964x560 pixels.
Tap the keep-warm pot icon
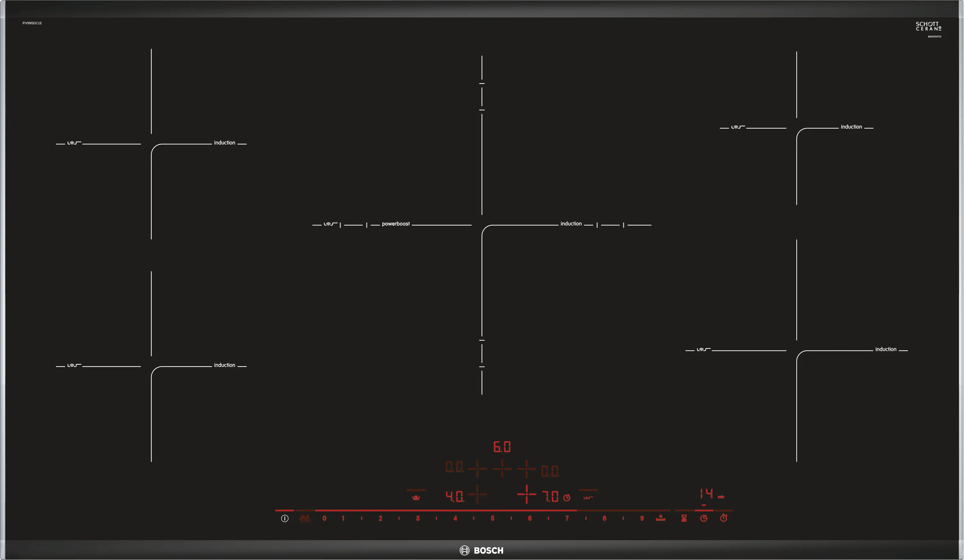click(x=416, y=497)
